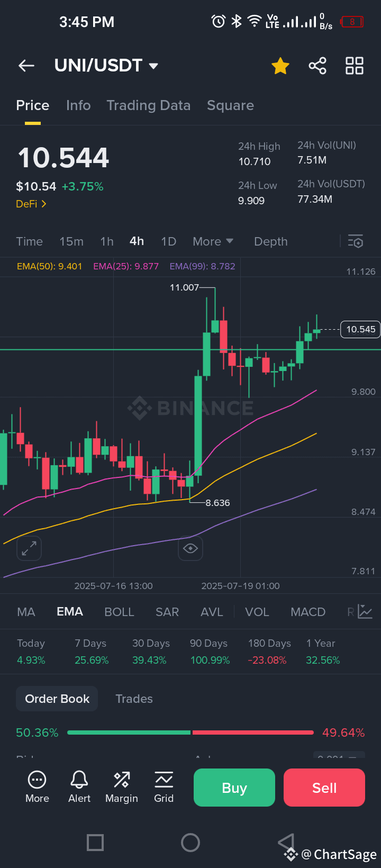This screenshot has height=868, width=381.
Task: Tap the red ask portion of ratio bar
Action: pyautogui.click(x=253, y=733)
